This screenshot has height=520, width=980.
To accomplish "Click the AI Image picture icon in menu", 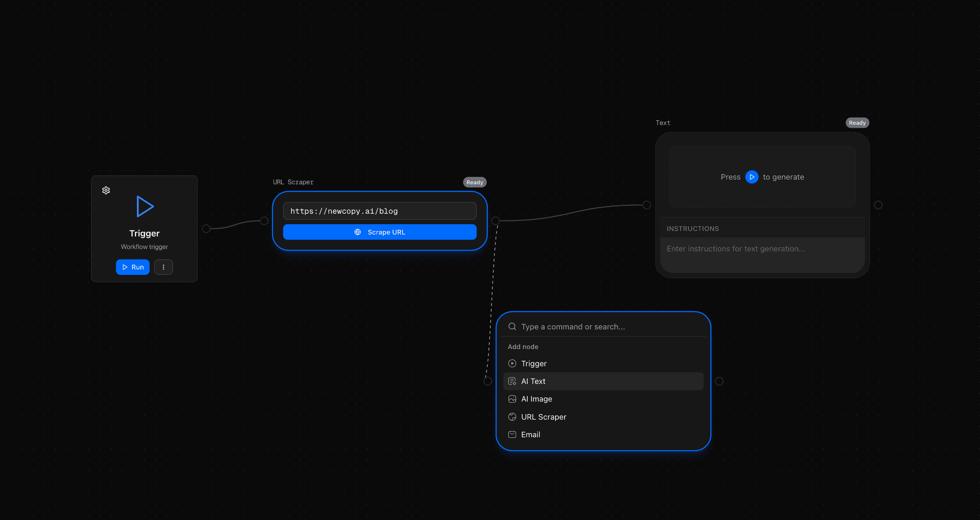I will (x=512, y=399).
